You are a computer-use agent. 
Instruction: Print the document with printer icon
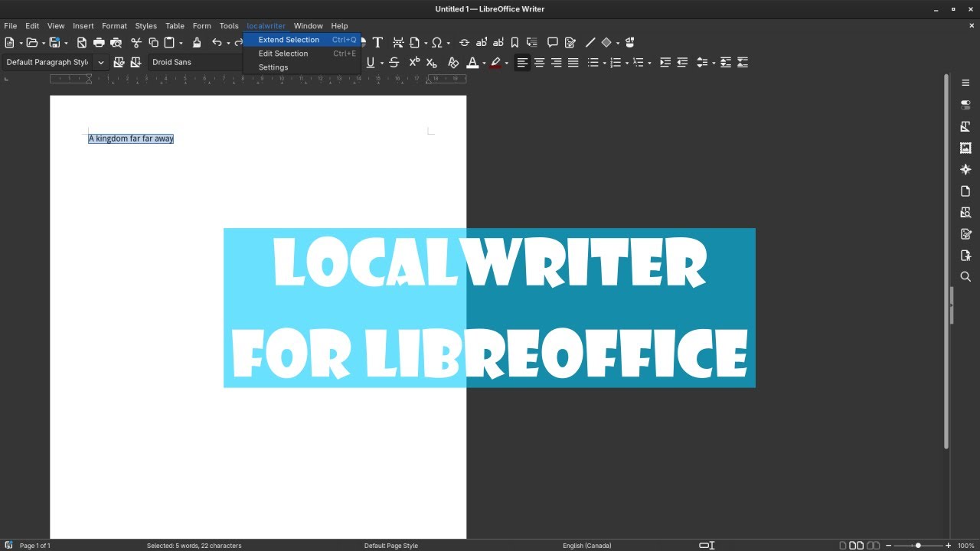point(99,43)
